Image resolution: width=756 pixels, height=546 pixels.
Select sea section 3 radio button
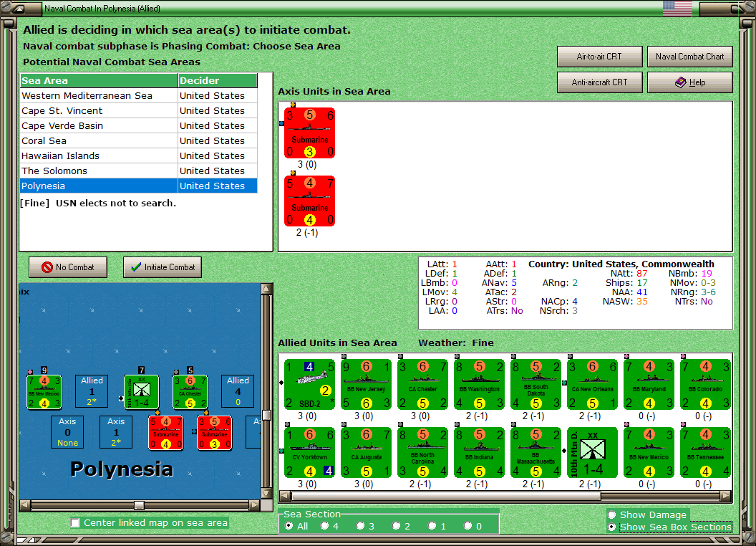(x=360, y=526)
